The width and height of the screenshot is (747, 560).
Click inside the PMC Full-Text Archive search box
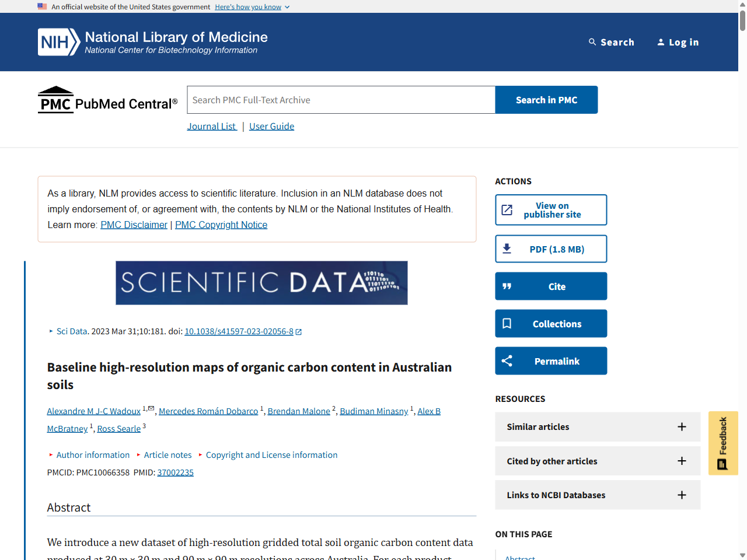tap(340, 99)
